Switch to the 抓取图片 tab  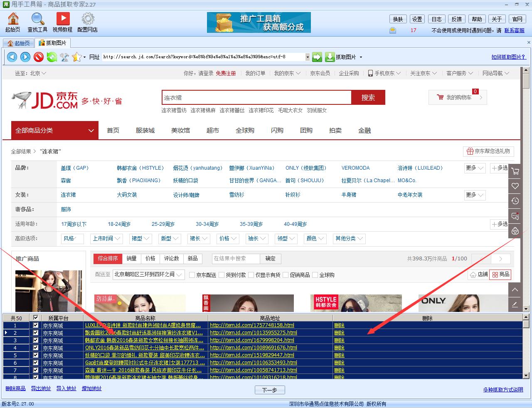(52, 42)
